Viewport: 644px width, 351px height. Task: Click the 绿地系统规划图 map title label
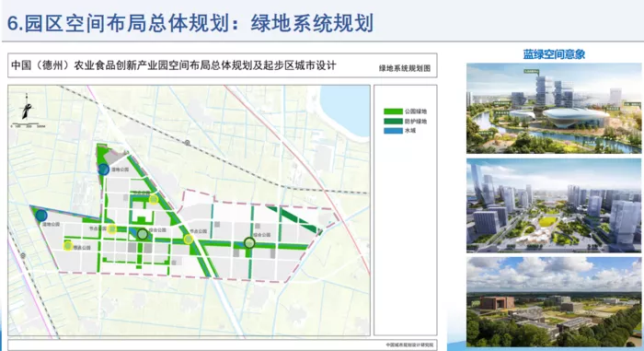(x=405, y=68)
